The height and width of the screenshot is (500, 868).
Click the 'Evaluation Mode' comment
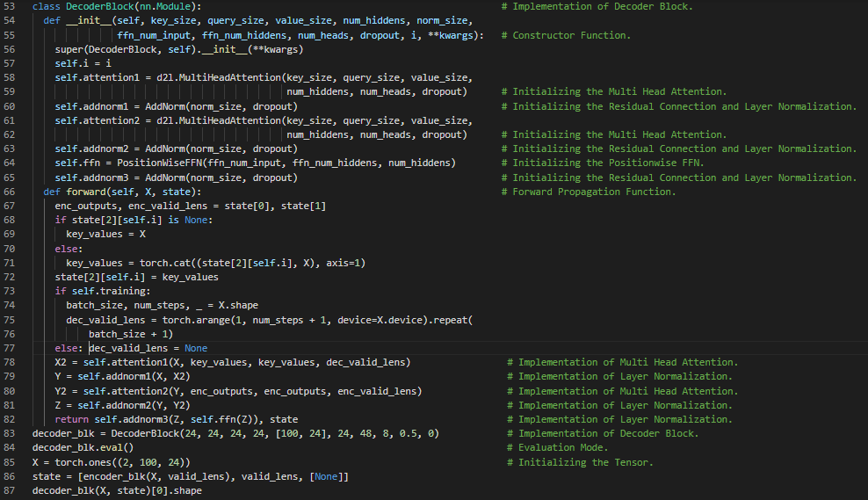[x=560, y=448]
